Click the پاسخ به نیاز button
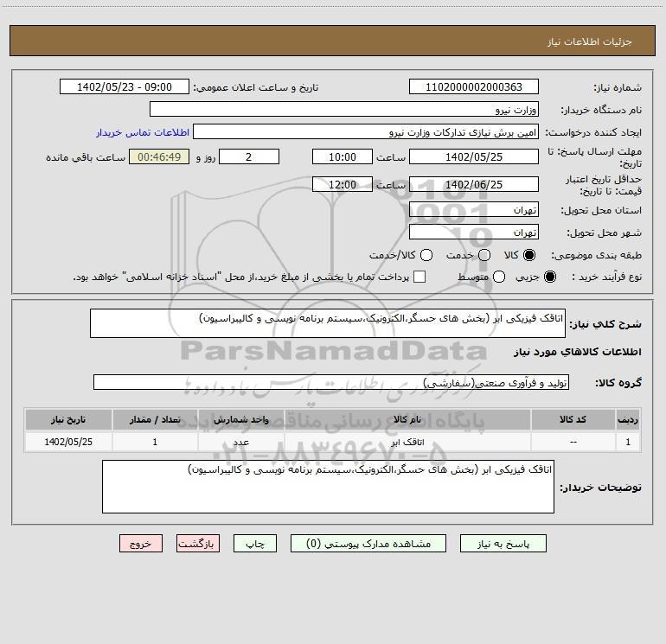Viewport: 666px width, 644px height. tap(503, 544)
